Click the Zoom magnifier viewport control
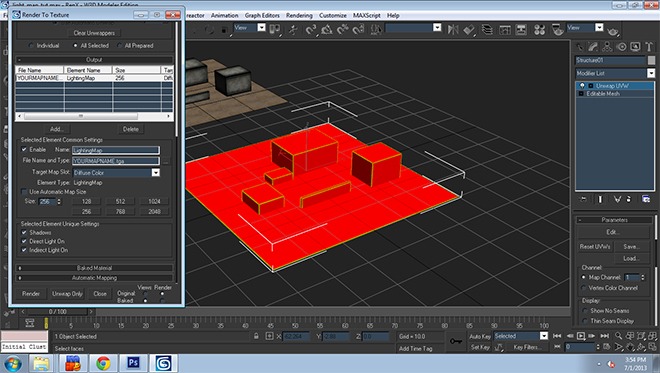This screenshot has height=373, width=660. tap(618, 336)
